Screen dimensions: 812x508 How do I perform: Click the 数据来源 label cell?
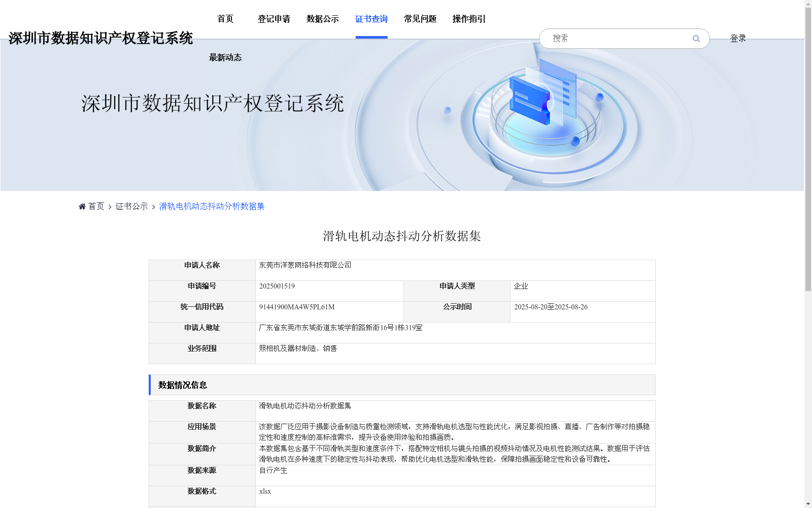click(x=202, y=475)
